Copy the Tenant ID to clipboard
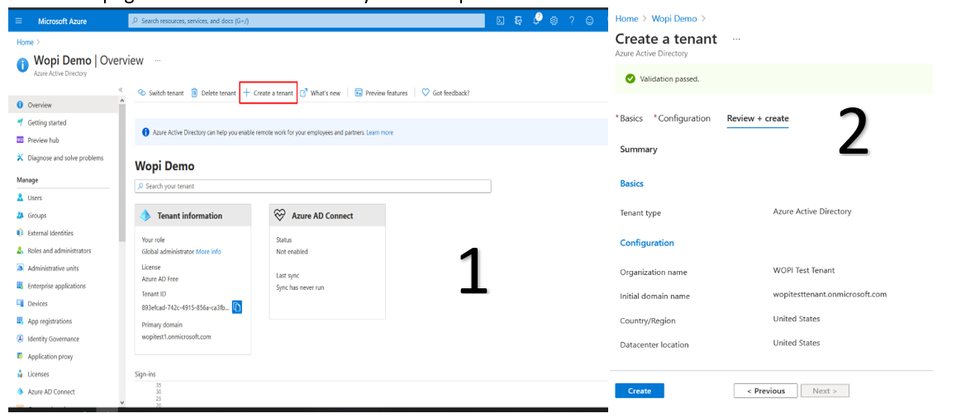Viewport: 980px width, 418px height. click(237, 306)
